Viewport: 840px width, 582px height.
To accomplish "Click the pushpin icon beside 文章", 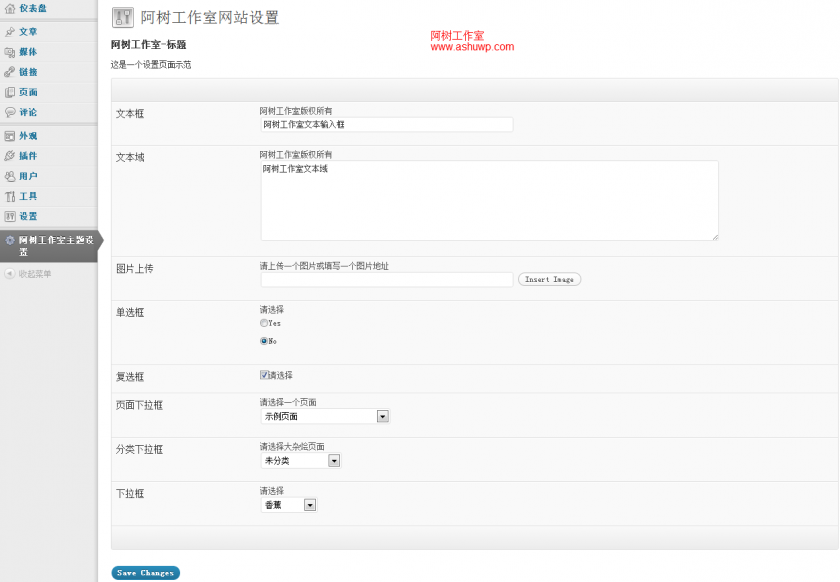I will [x=10, y=32].
